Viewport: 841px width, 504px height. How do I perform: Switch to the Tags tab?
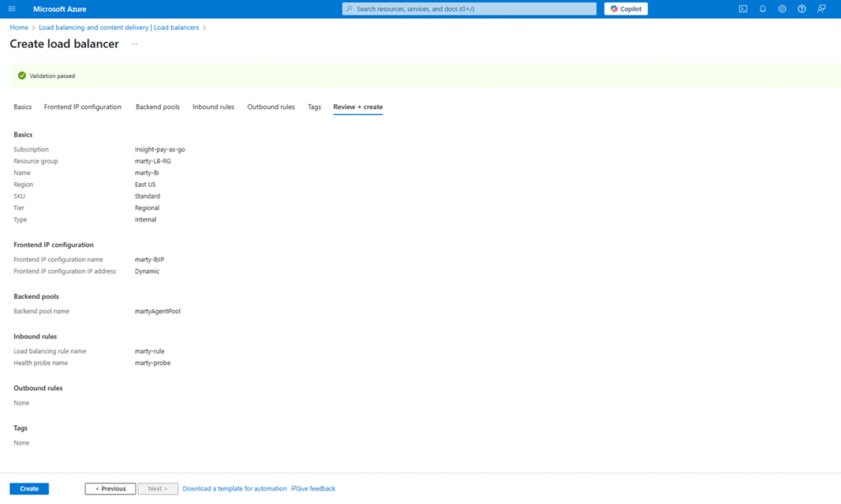pyautogui.click(x=315, y=107)
